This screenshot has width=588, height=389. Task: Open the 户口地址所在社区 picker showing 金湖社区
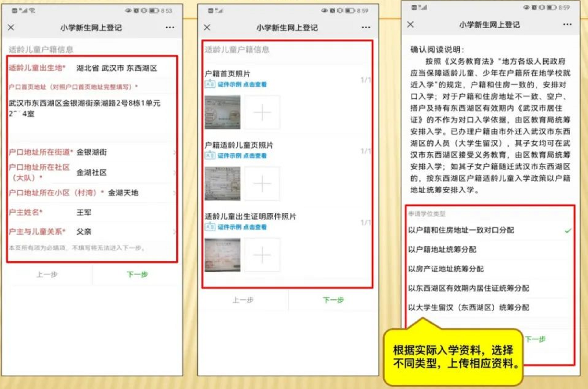pos(92,172)
